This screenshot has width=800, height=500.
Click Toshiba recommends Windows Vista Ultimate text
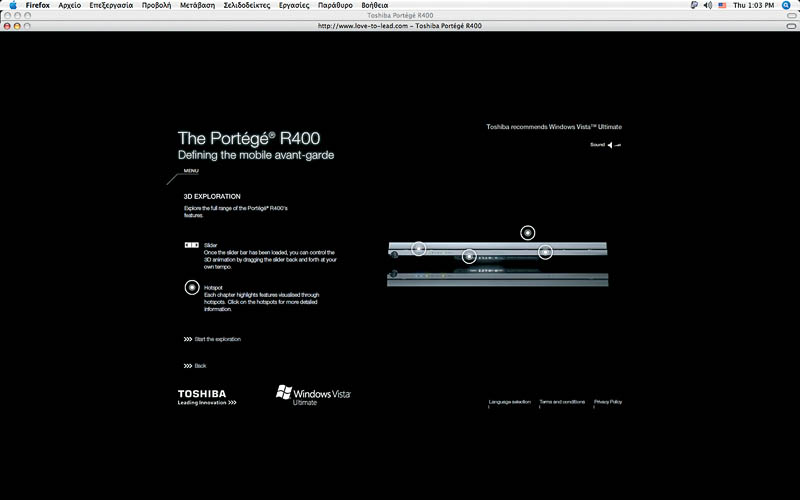tap(554, 127)
